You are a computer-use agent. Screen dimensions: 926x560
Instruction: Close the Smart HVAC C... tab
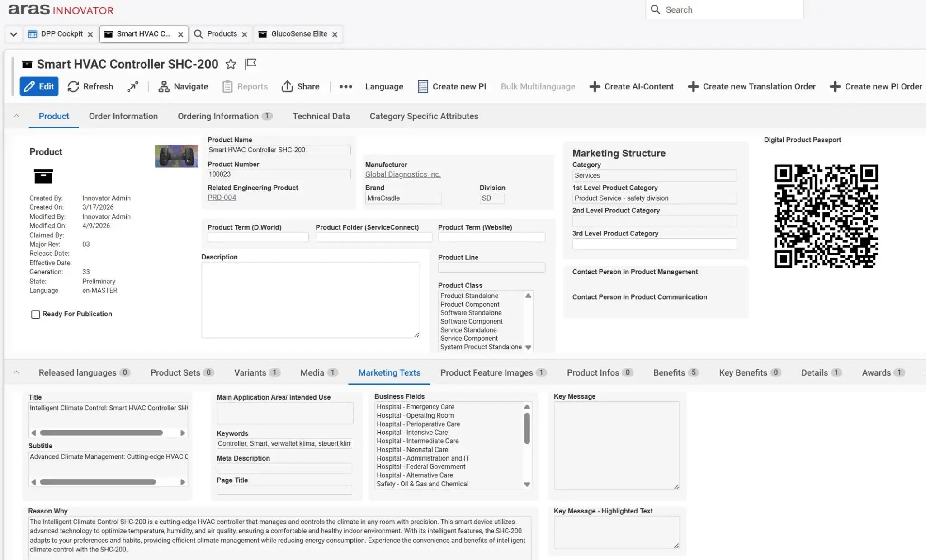coord(180,34)
